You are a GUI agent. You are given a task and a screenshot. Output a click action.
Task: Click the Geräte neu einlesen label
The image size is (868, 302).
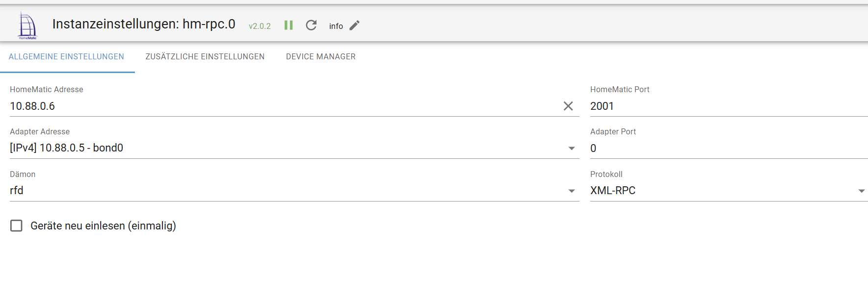(103, 226)
